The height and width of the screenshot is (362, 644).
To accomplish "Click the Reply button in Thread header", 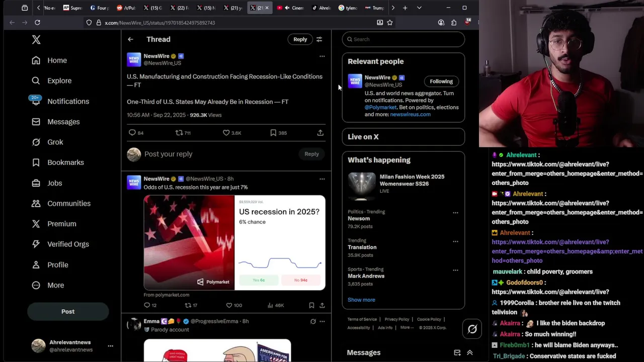I will click(x=300, y=39).
